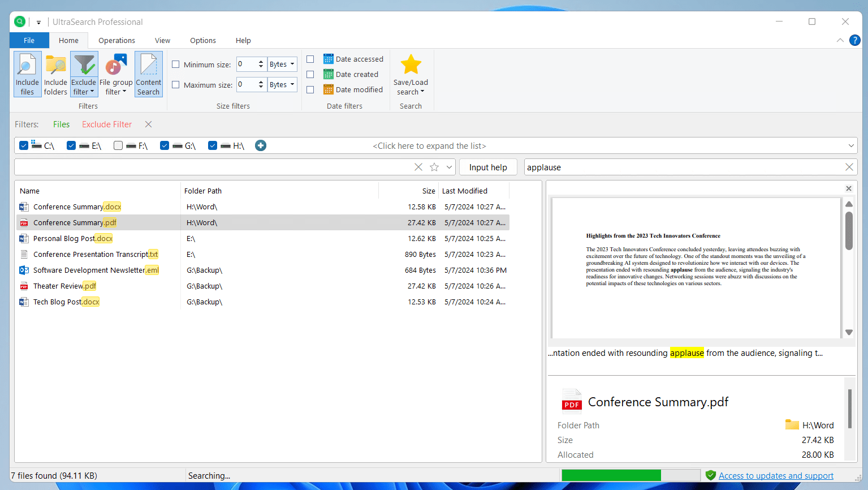Expand the drive list dropdown arrow
868x490 pixels.
coord(851,146)
